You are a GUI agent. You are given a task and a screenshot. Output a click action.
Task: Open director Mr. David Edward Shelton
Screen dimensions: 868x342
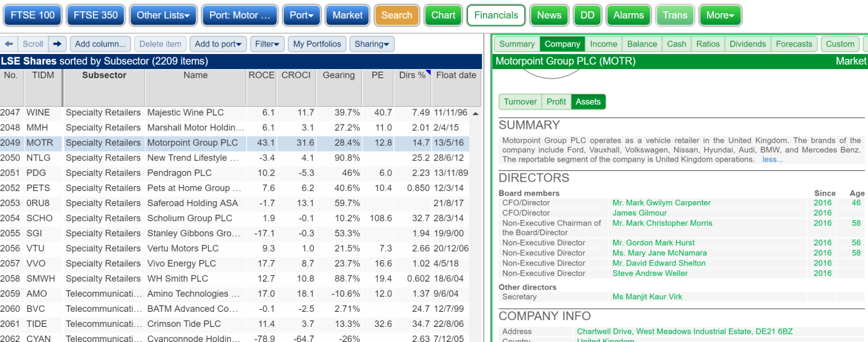pyautogui.click(x=659, y=263)
